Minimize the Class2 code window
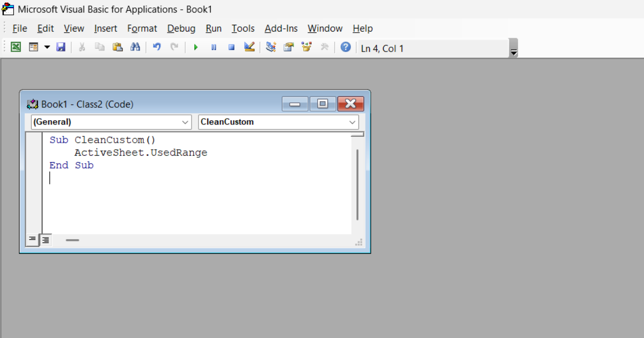 tap(295, 104)
